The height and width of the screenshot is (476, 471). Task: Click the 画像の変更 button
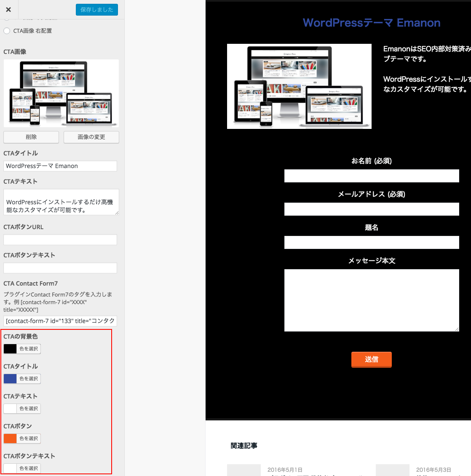click(91, 137)
